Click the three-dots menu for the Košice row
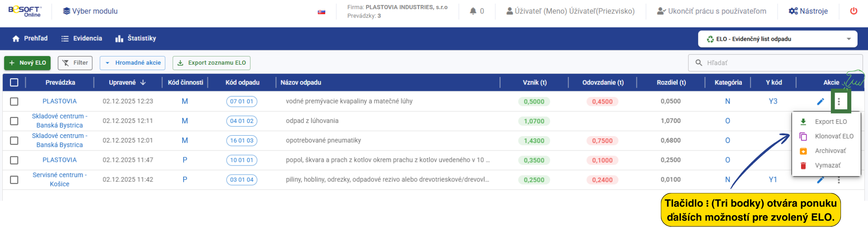Image resolution: width=868 pixels, height=227 pixels. (x=839, y=180)
